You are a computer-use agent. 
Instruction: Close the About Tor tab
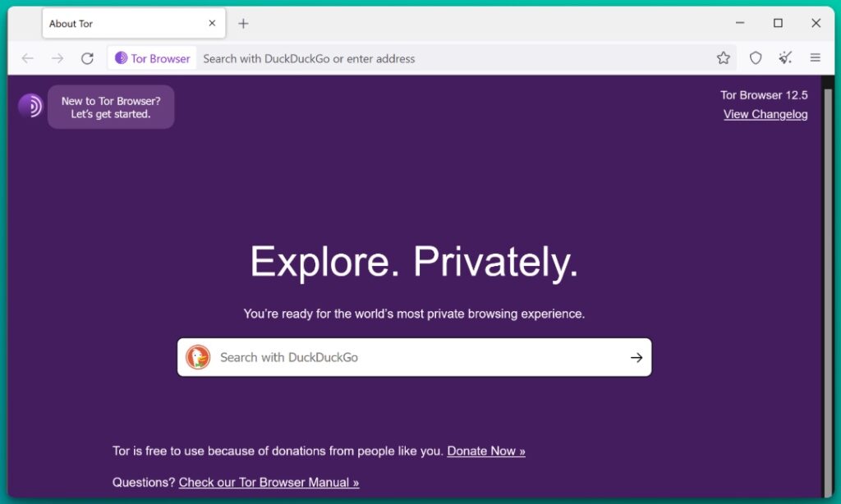[212, 24]
